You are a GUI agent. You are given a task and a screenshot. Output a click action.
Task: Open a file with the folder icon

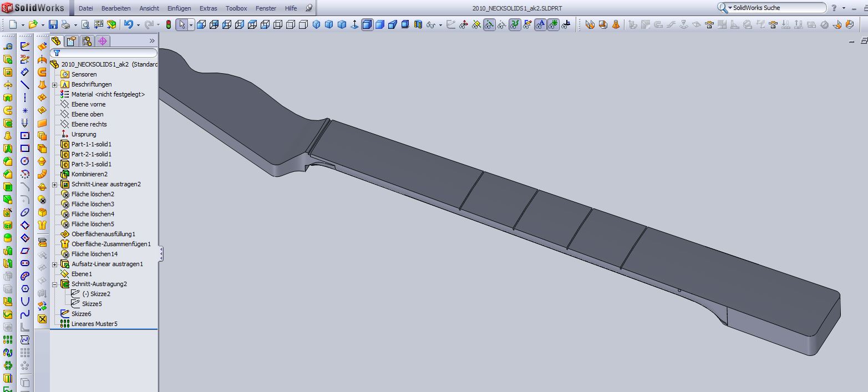coord(33,24)
